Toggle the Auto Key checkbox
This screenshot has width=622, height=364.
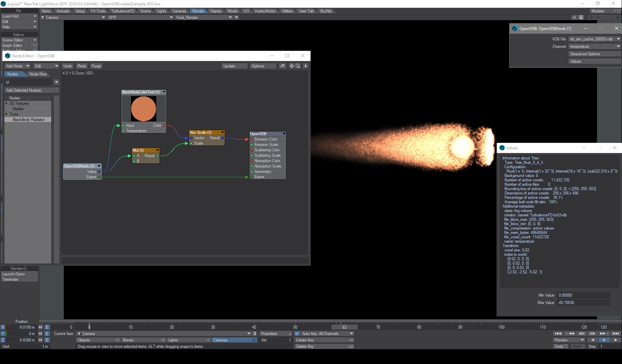pos(297,334)
